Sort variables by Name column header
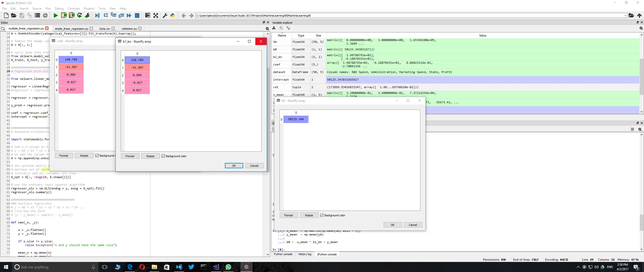The image size is (644, 272). coord(282,36)
